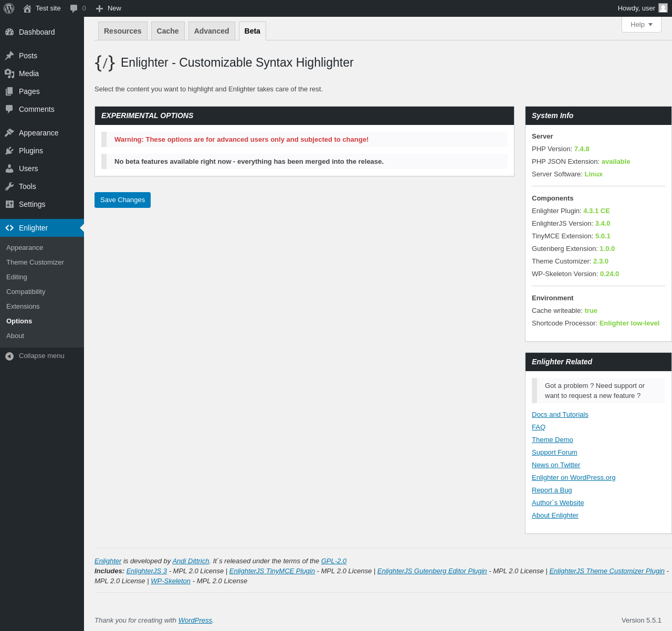Click the WordPress link in footer
672x631 pixels.
[x=195, y=621]
